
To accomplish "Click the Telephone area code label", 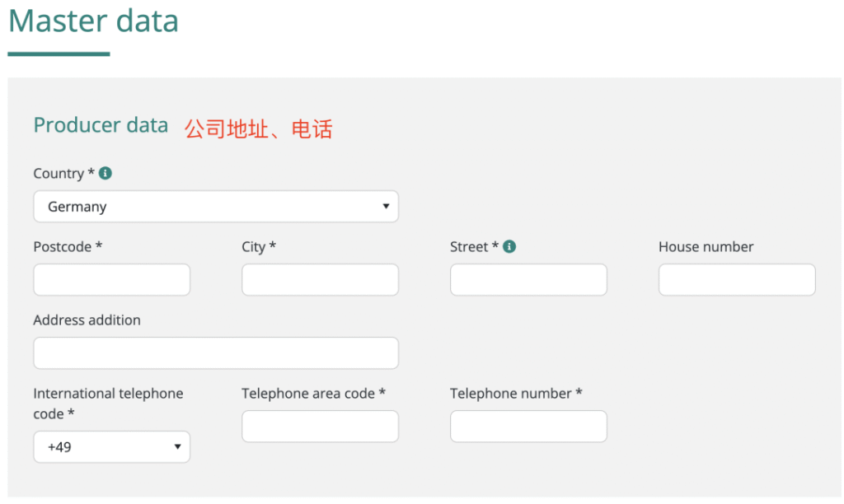I will coord(313,394).
